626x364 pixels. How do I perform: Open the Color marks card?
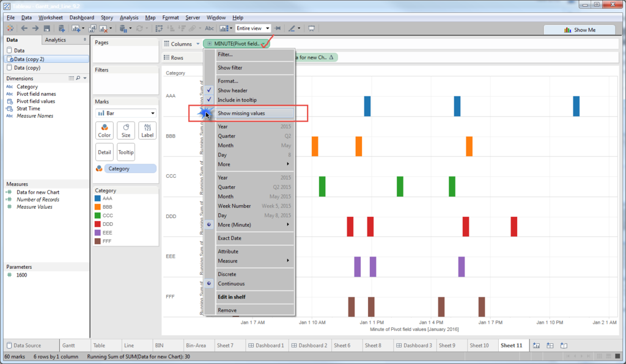pos(104,130)
